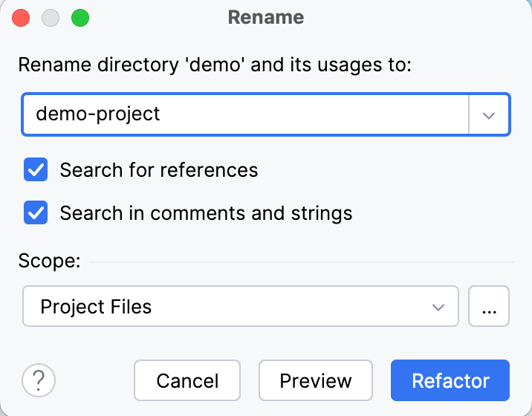Image resolution: width=532 pixels, height=416 pixels.
Task: Click the Preview button
Action: click(x=315, y=381)
